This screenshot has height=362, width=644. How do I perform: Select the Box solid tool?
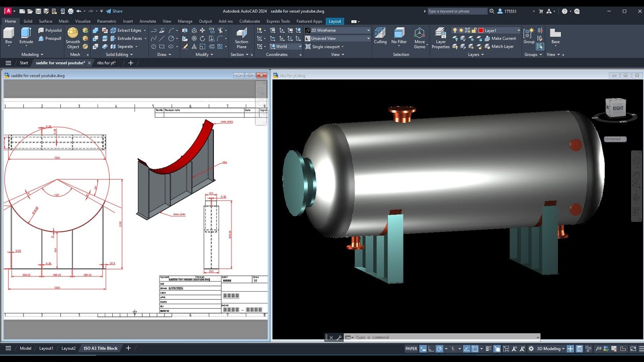click(9, 36)
